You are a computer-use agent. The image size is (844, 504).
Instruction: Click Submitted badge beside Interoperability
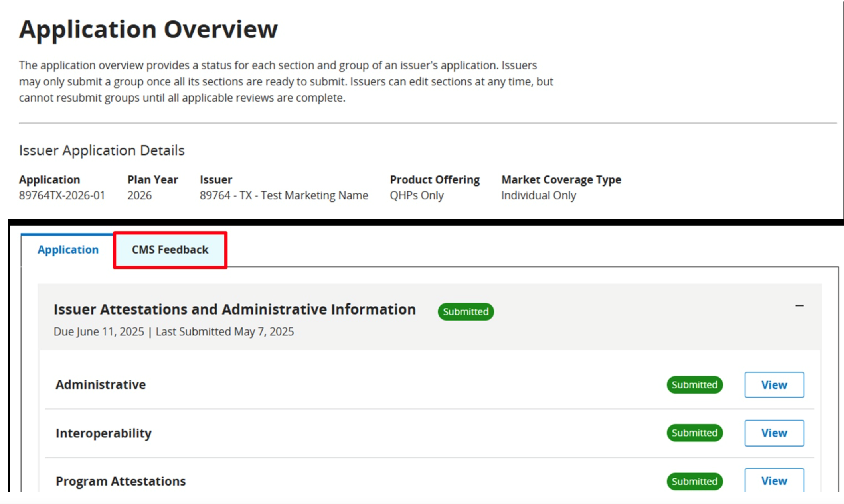coord(694,433)
